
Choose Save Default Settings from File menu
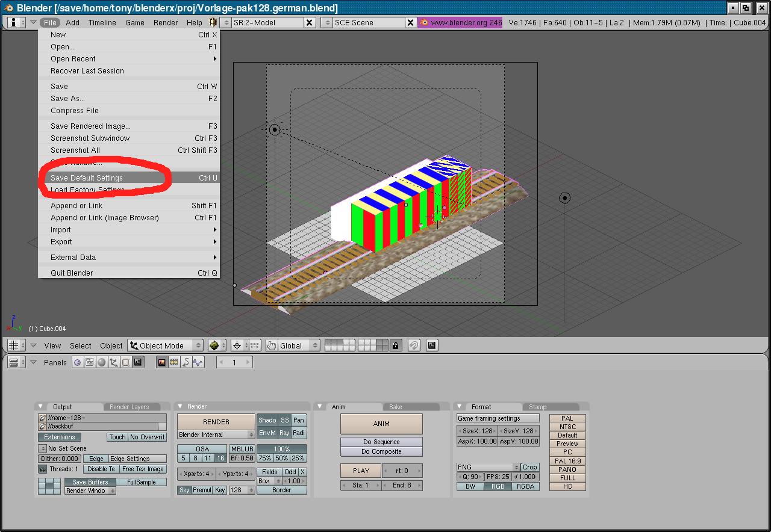pos(86,178)
